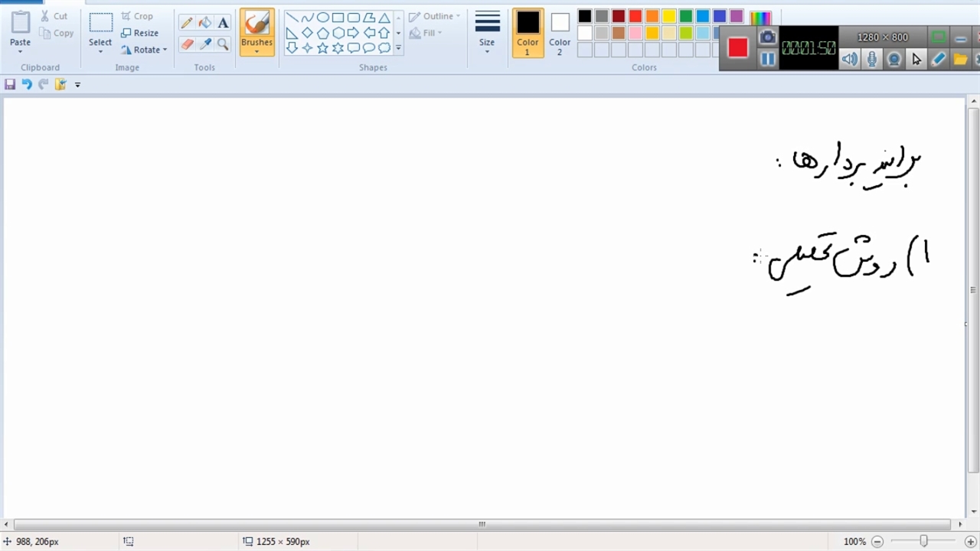Pick the Color picker eyedropper tool
The height and width of the screenshot is (551, 980).
coord(205,44)
